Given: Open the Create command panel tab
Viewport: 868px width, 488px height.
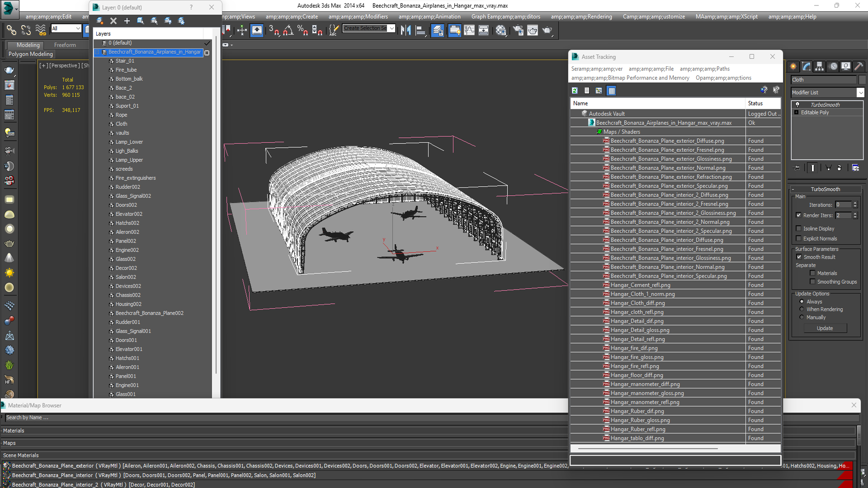Looking at the screenshot, I should (793, 66).
